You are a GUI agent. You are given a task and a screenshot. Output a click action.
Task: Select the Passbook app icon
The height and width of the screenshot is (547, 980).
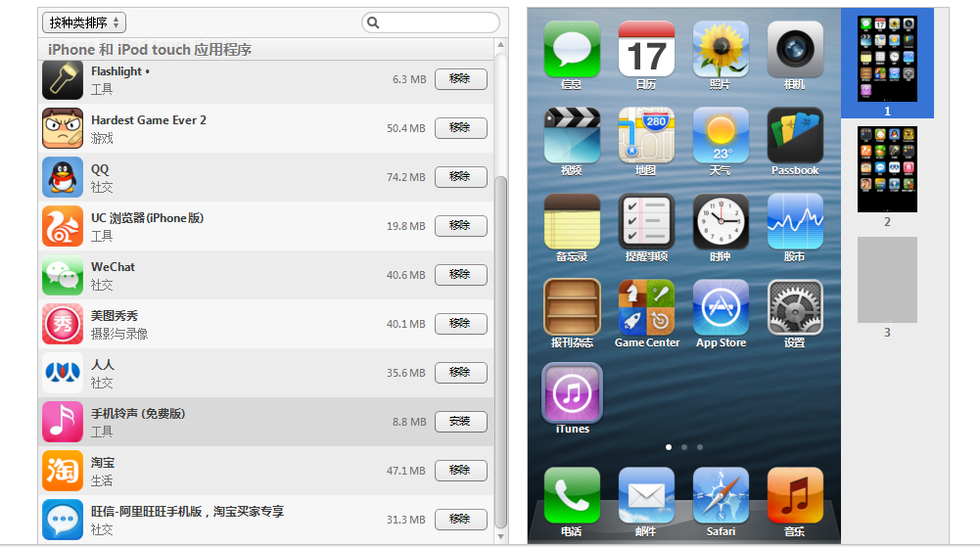tap(794, 135)
